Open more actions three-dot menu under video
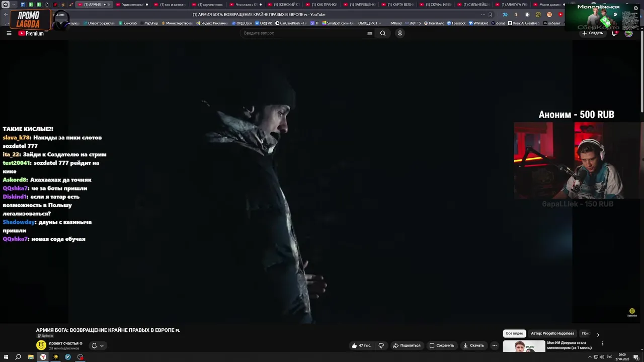Screen dimensions: 644x362 [x=495, y=345]
